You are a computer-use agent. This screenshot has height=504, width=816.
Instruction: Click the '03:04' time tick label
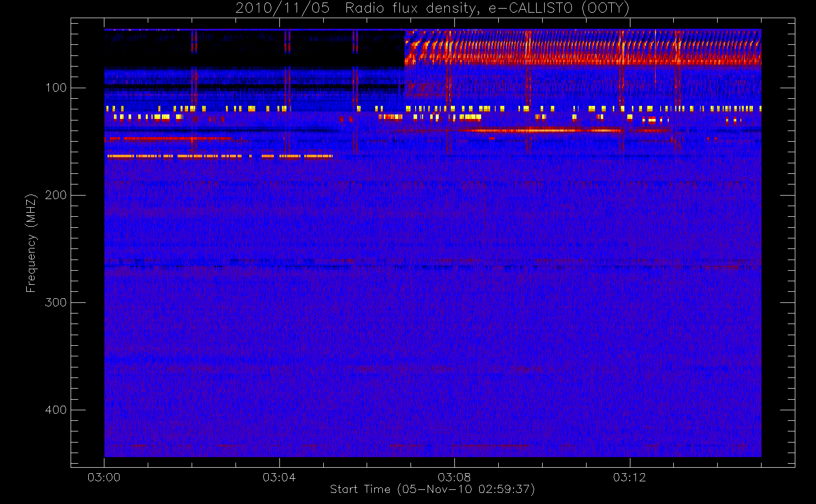tap(279, 477)
